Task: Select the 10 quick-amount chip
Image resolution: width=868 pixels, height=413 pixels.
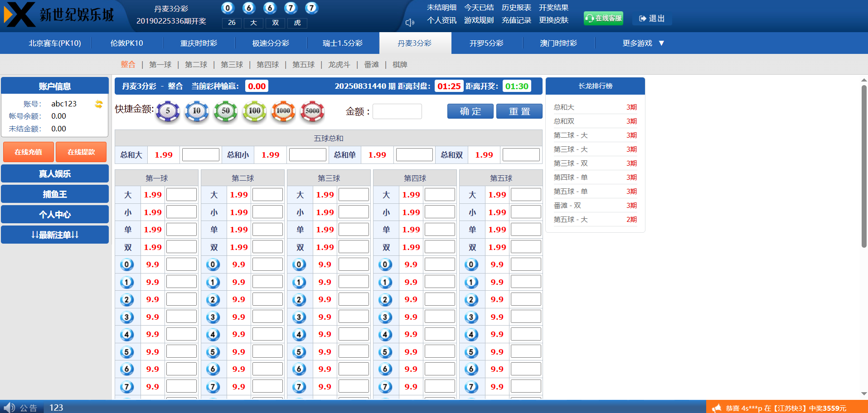Action: (197, 111)
